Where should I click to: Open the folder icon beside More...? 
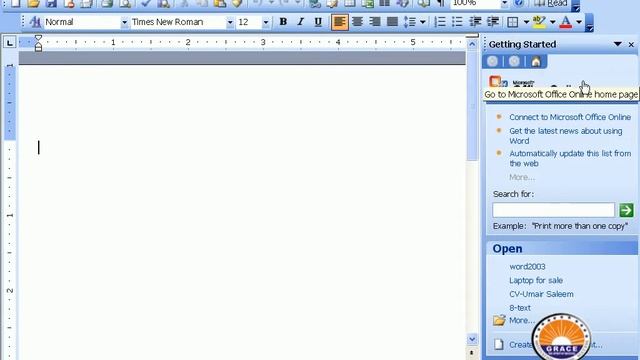(499, 320)
